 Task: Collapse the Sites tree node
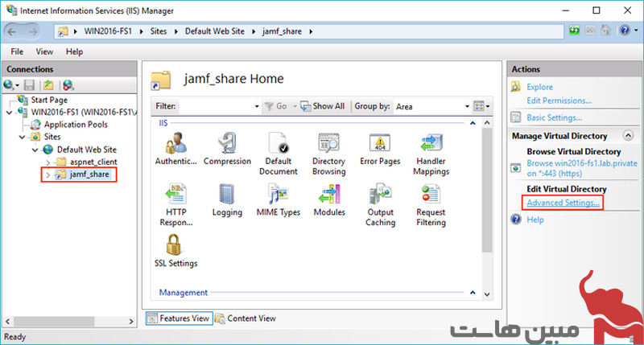click(23, 137)
